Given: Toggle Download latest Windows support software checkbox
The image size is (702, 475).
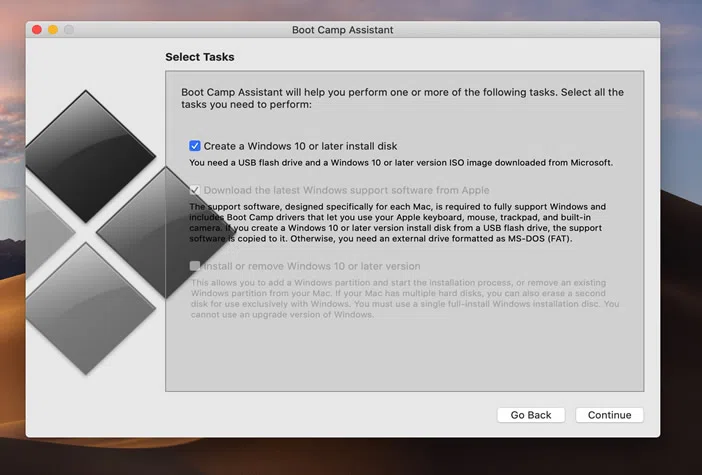Looking at the screenshot, I should click(x=195, y=190).
